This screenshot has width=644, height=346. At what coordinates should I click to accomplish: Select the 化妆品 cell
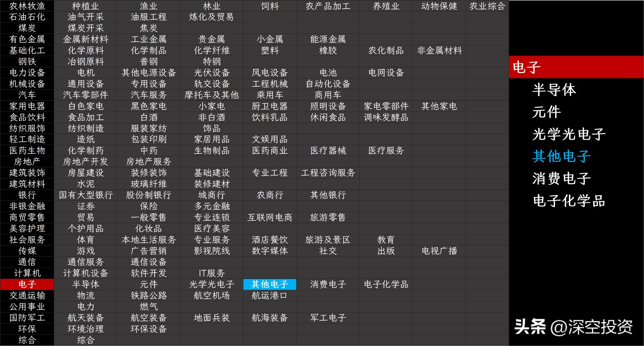point(149,228)
